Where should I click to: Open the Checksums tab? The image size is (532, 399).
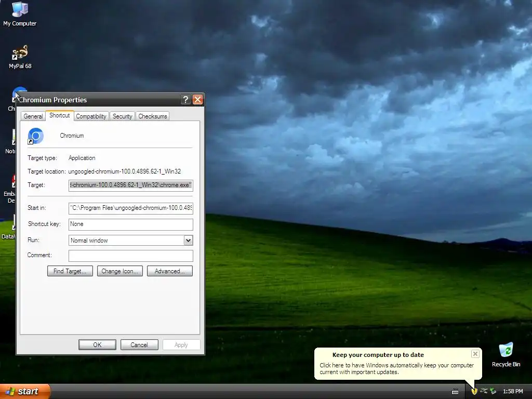[153, 116]
